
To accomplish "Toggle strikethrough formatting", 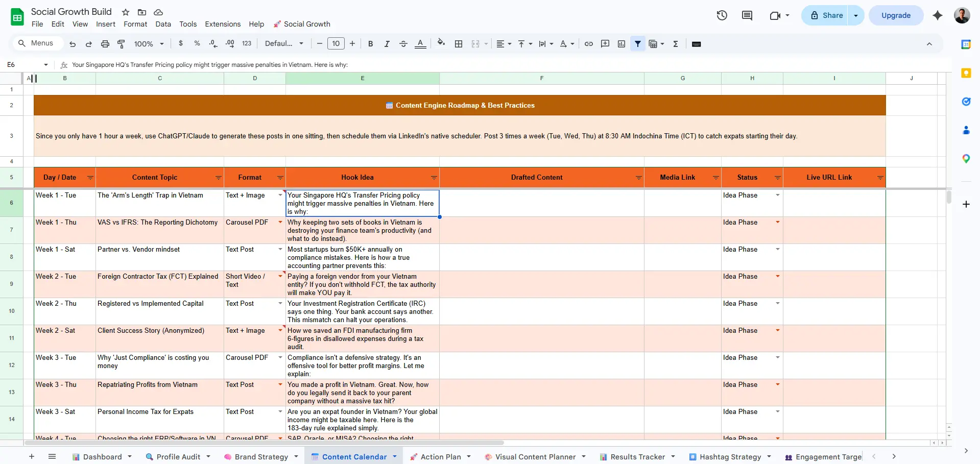I will pos(403,44).
